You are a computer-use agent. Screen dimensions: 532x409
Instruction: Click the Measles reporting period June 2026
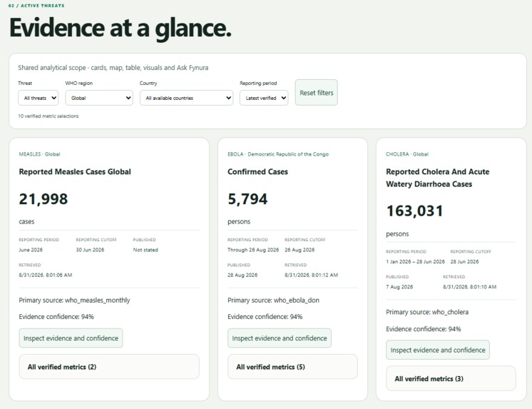tap(31, 250)
